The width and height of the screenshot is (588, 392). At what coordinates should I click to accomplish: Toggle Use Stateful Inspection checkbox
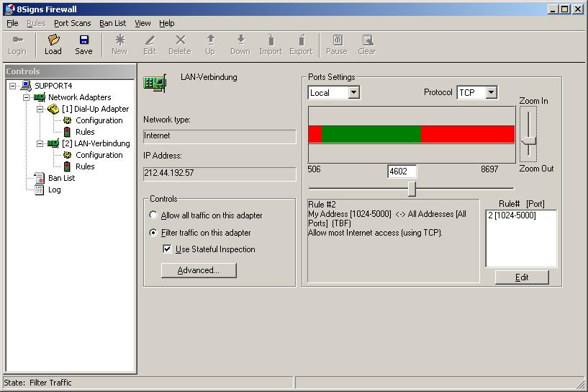(168, 249)
